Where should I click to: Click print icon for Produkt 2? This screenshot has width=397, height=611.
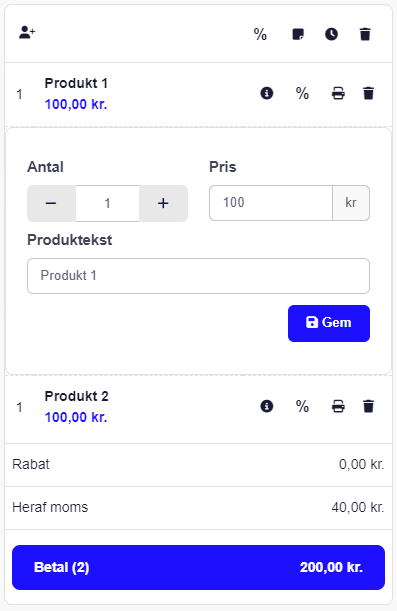[x=338, y=406]
